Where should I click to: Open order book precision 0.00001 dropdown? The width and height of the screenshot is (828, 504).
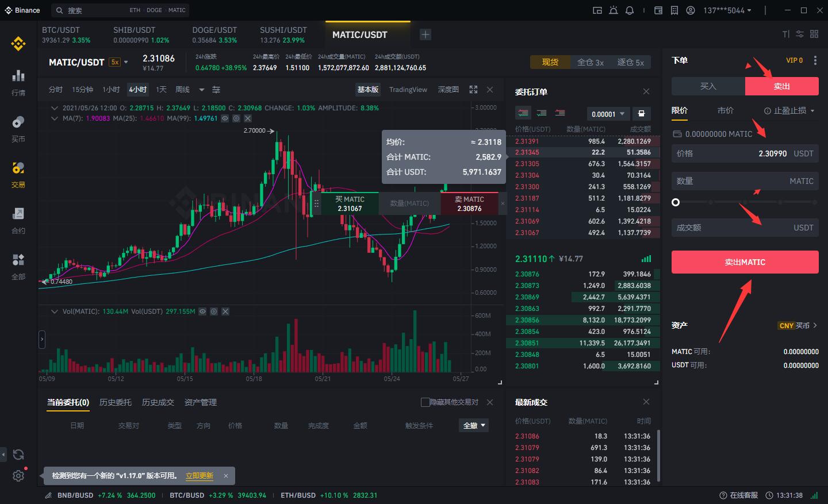tap(608, 114)
